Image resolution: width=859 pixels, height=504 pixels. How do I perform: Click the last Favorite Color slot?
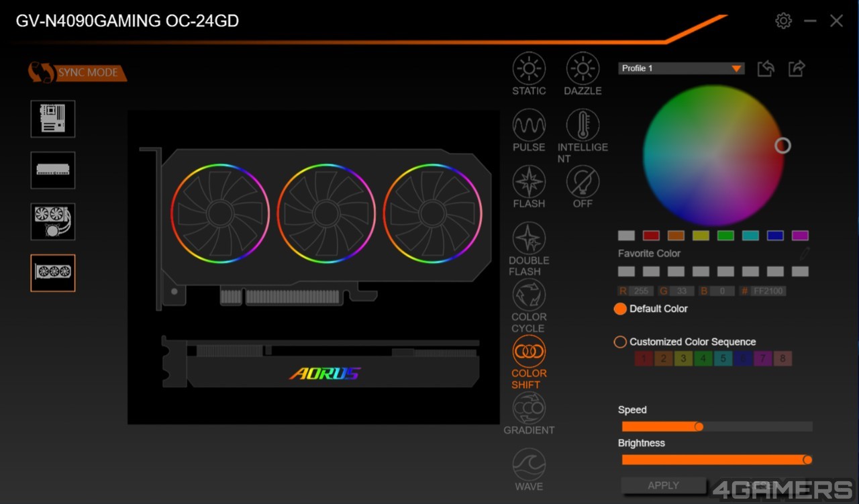pos(800,272)
